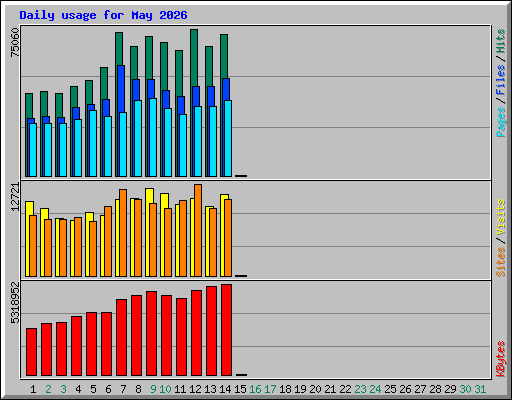This screenshot has width=512, height=400.
Task: Click the red KBytes bar for day 1
Action: [x=31, y=352]
